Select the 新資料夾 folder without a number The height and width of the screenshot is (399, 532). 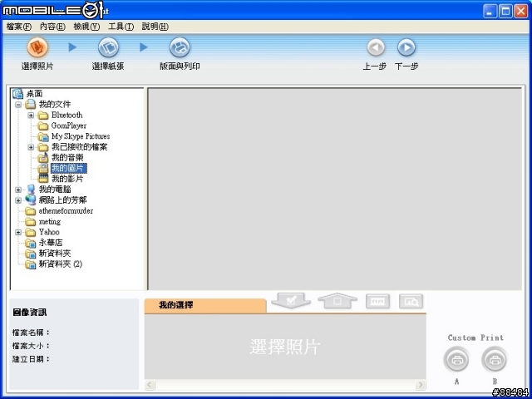[55, 254]
